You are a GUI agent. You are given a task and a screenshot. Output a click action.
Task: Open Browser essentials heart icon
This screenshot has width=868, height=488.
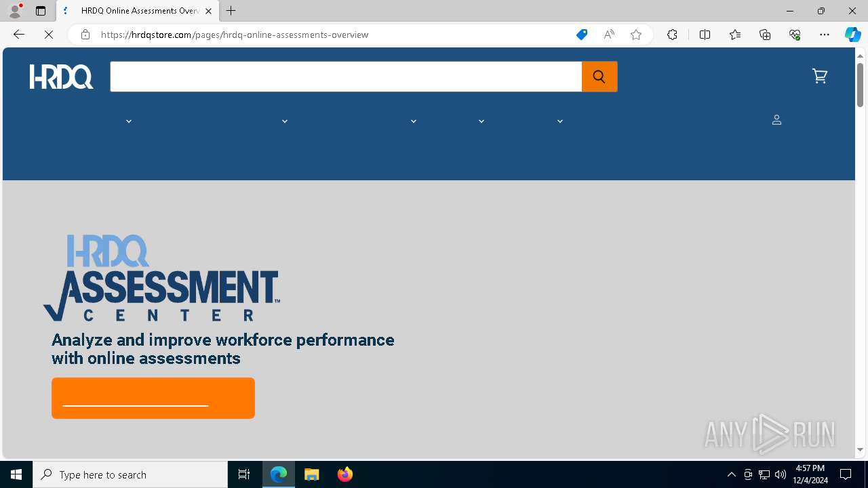(x=795, y=35)
